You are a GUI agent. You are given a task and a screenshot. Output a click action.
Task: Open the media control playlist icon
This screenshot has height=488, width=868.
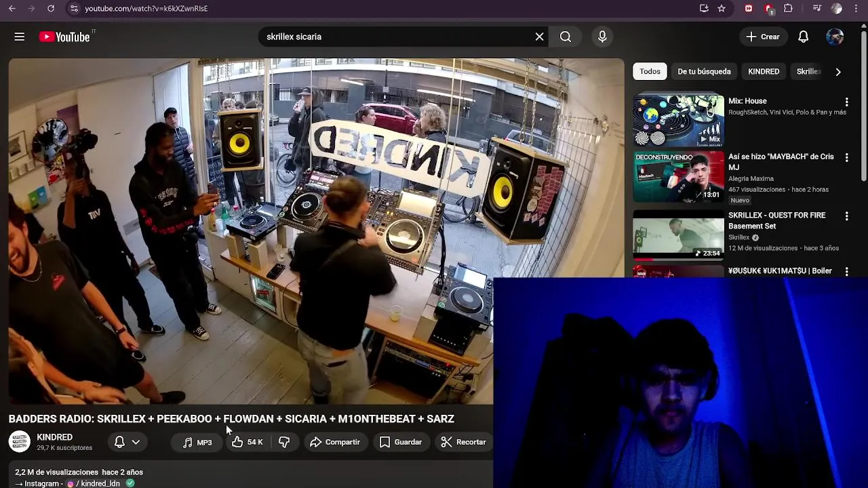click(x=817, y=8)
